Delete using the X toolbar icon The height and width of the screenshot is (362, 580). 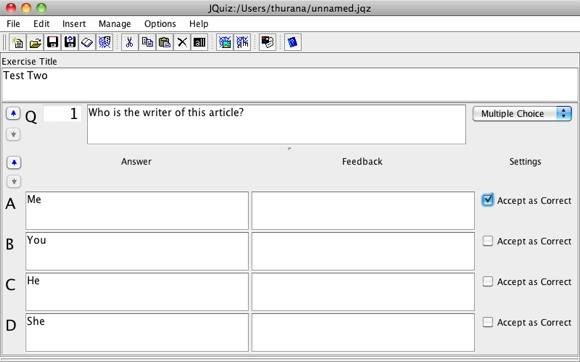click(x=182, y=43)
